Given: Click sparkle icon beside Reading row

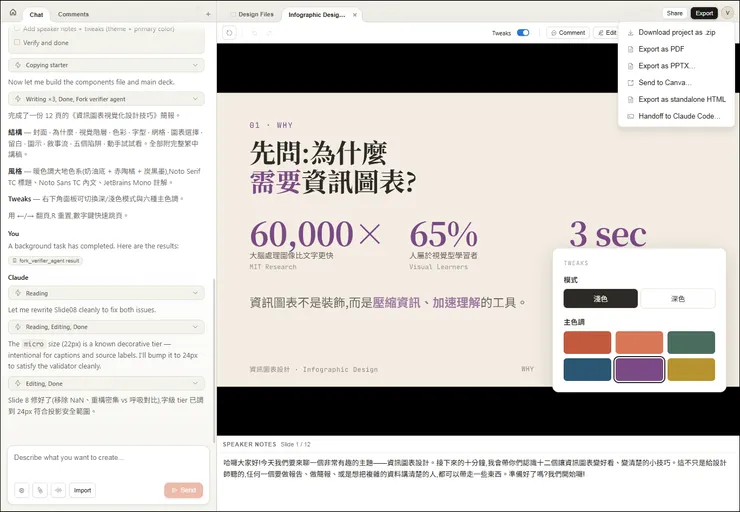Looking at the screenshot, I should 18,293.
